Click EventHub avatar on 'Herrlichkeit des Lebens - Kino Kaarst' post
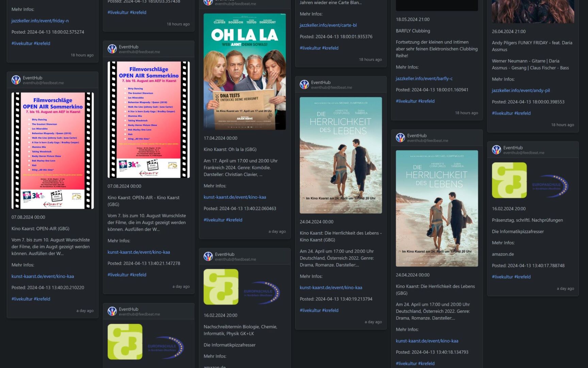 tap(304, 85)
